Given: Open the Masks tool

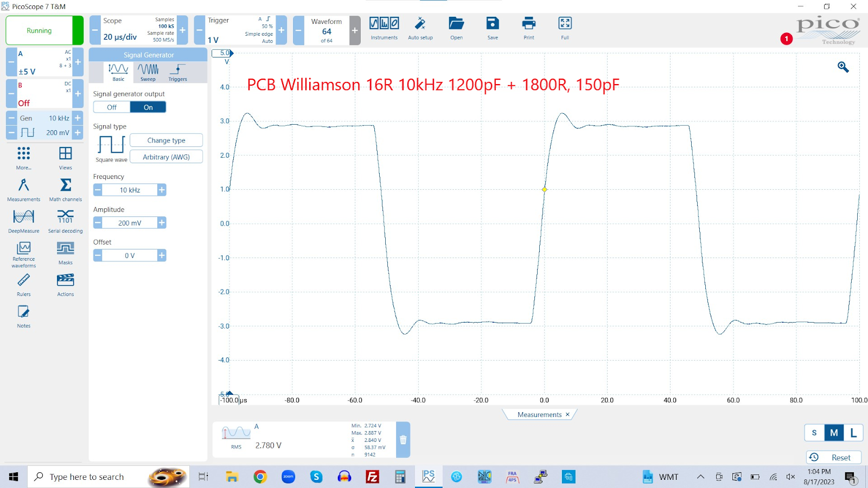Looking at the screenshot, I should (65, 252).
